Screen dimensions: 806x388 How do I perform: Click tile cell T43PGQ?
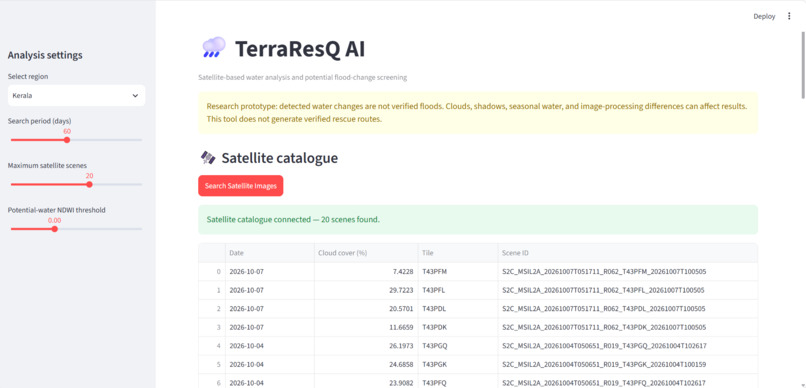(458, 346)
